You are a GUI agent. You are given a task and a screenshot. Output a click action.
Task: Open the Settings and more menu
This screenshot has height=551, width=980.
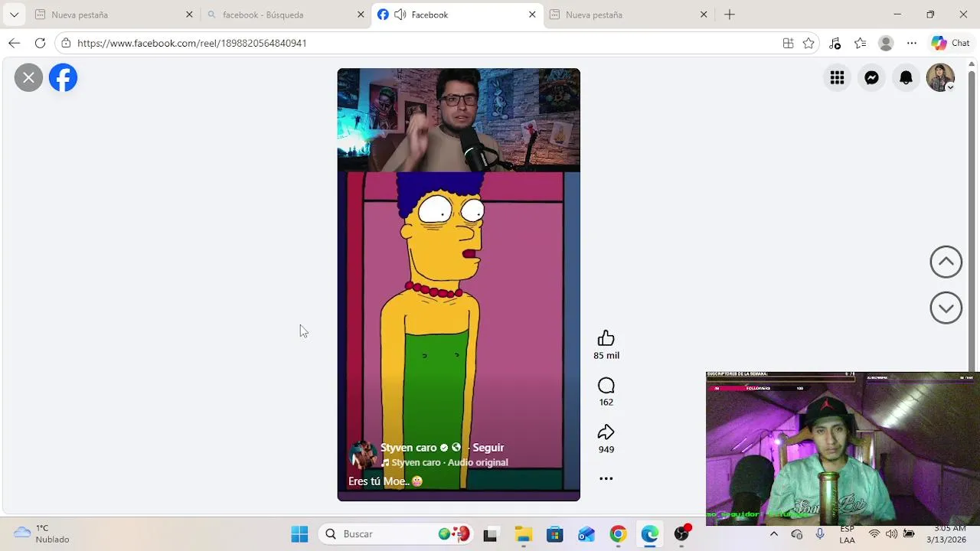tap(911, 43)
